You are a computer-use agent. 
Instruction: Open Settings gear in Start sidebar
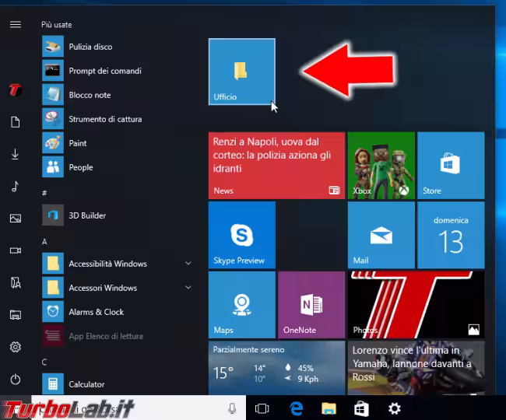point(15,347)
